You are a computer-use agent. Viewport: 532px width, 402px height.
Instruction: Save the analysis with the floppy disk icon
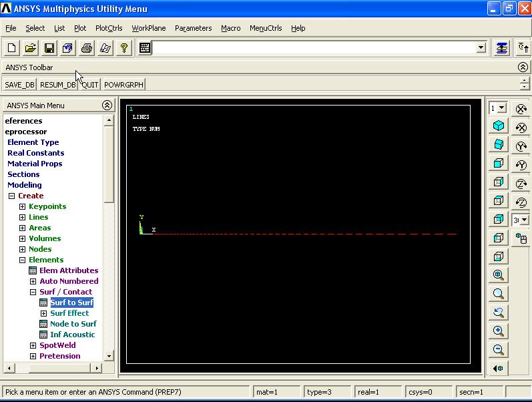[x=49, y=48]
